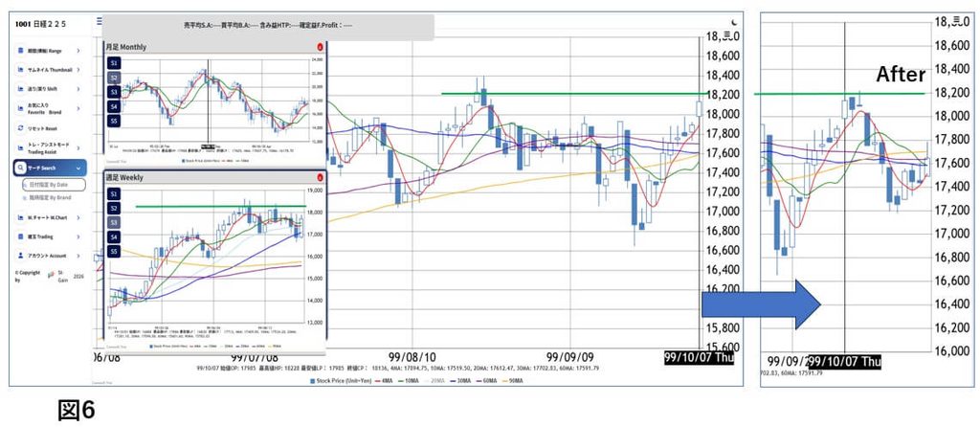Select S2 in the Monthly chart panel
Image resolution: width=980 pixels, height=427 pixels.
(x=114, y=79)
